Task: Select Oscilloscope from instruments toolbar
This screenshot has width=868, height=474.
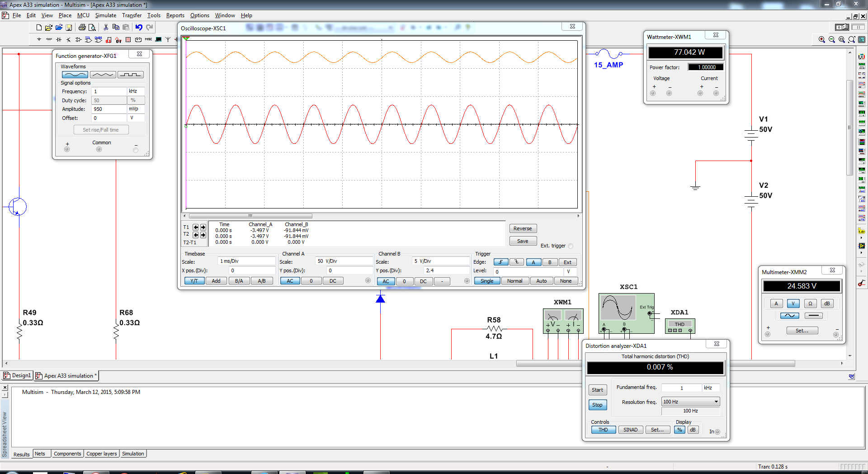Action: 862,84
